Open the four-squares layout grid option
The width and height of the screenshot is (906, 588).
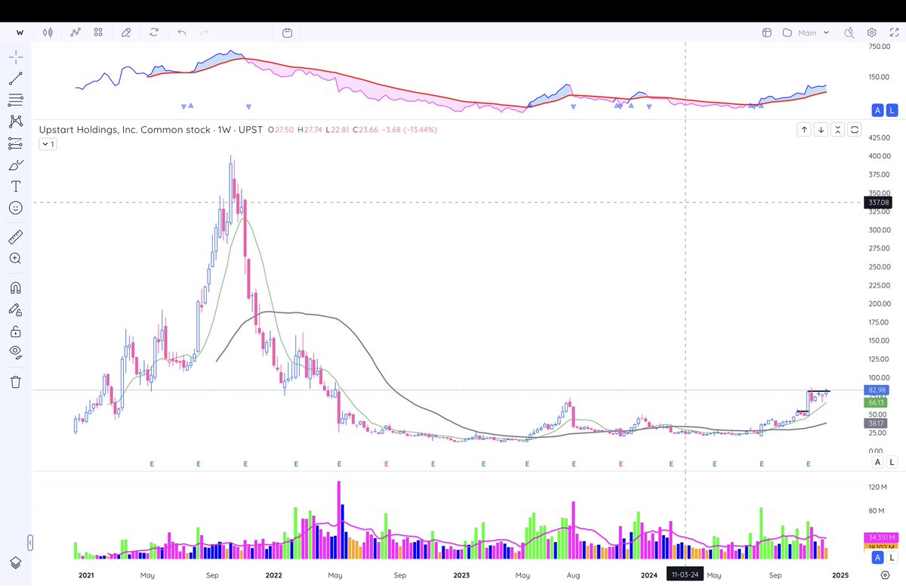click(x=98, y=32)
